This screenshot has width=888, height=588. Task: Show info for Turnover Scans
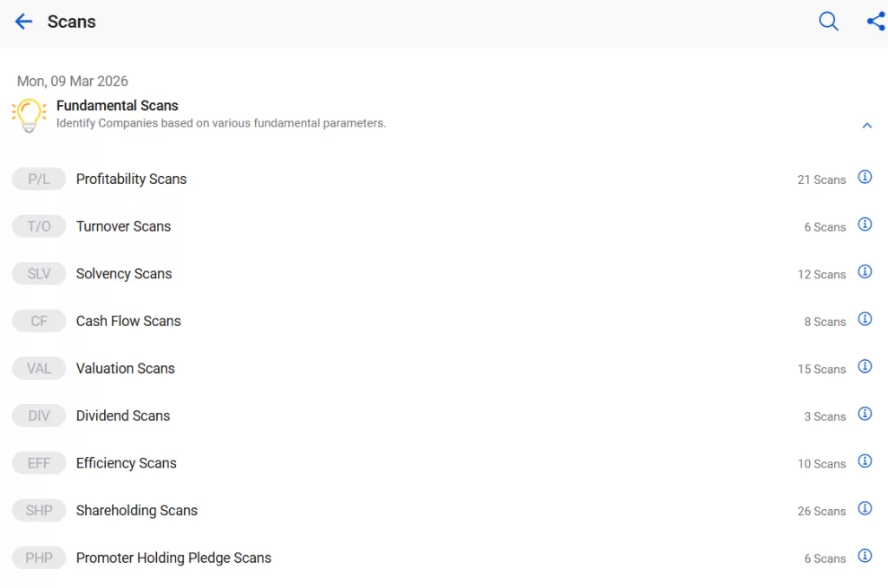click(865, 225)
